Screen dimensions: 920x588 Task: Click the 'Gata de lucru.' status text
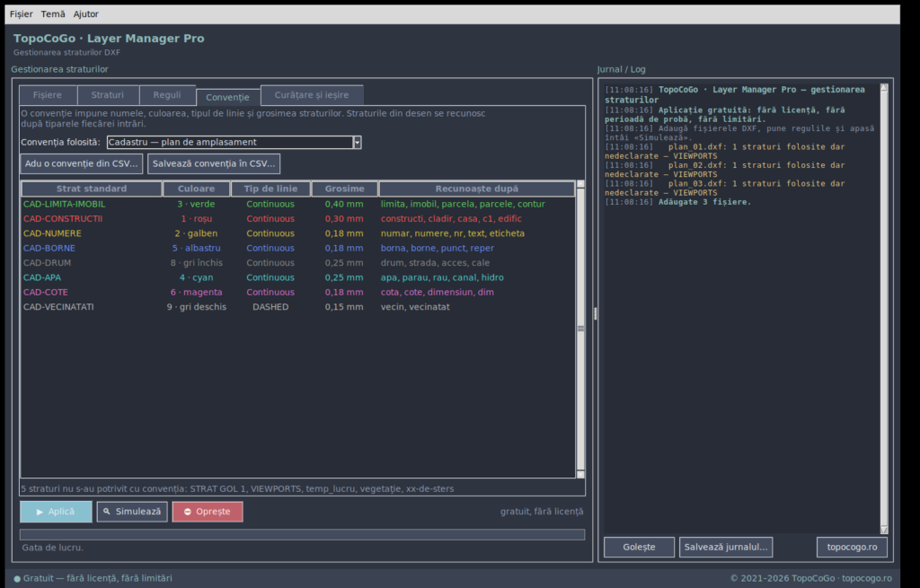coord(53,548)
